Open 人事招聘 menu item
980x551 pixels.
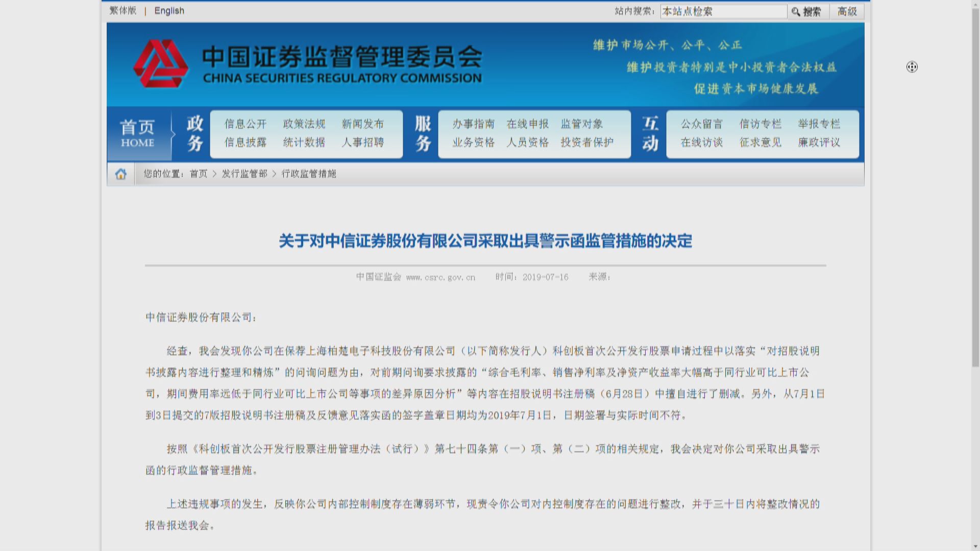pyautogui.click(x=363, y=142)
